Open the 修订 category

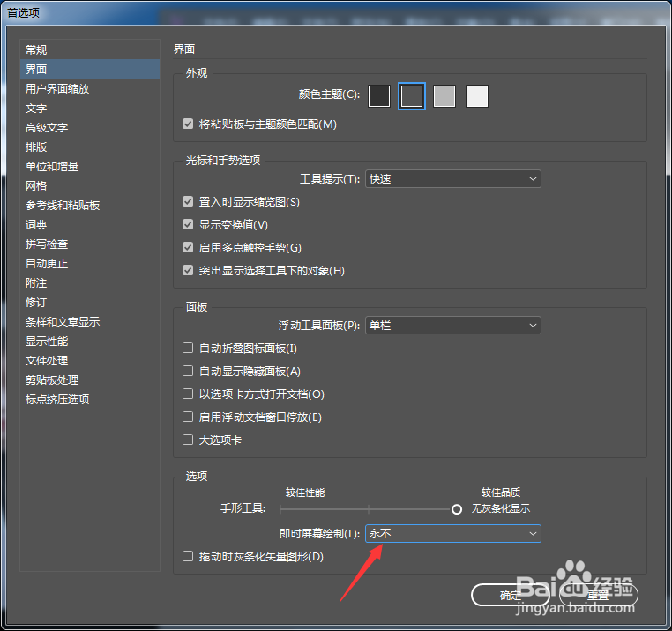90,302
